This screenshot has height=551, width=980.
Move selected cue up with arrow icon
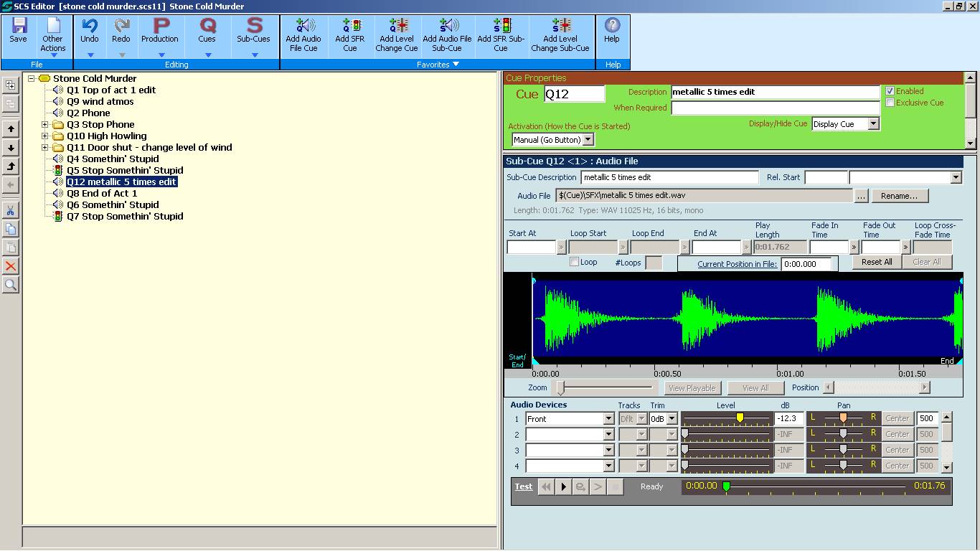click(11, 129)
